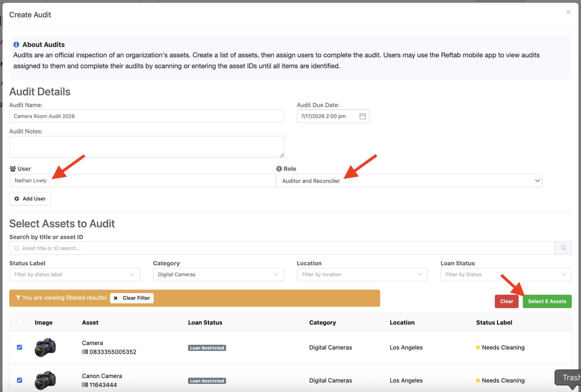Click the Role icon beside label
The image size is (581, 392).
pos(279,169)
